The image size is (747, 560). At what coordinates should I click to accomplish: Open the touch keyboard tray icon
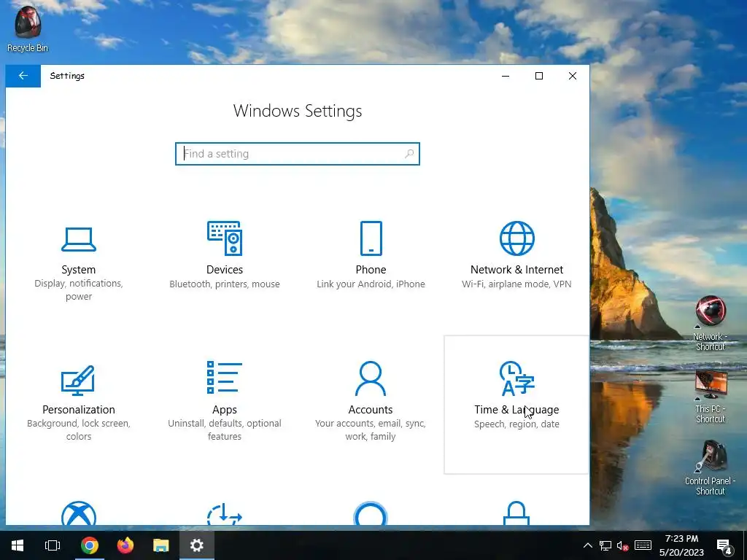(643, 545)
